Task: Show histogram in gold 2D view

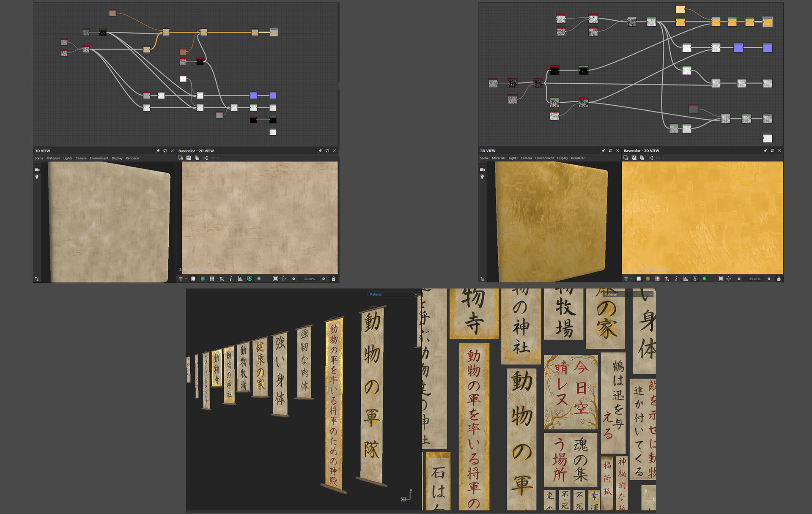Action: pyautogui.click(x=685, y=279)
